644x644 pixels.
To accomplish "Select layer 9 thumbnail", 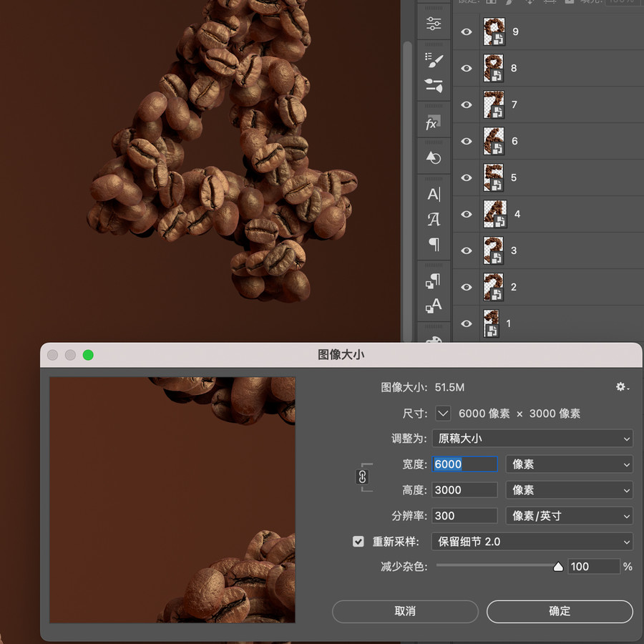I will (494, 31).
